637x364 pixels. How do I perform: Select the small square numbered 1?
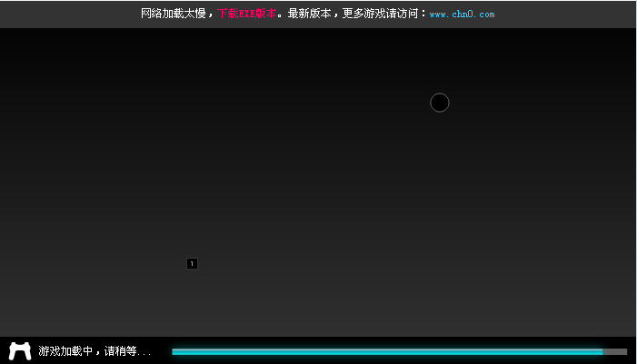(192, 264)
